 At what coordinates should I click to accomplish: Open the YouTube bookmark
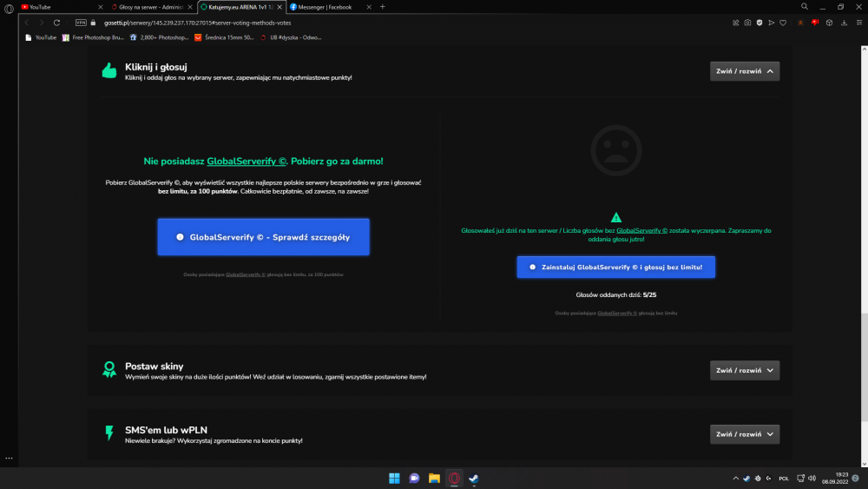(41, 37)
